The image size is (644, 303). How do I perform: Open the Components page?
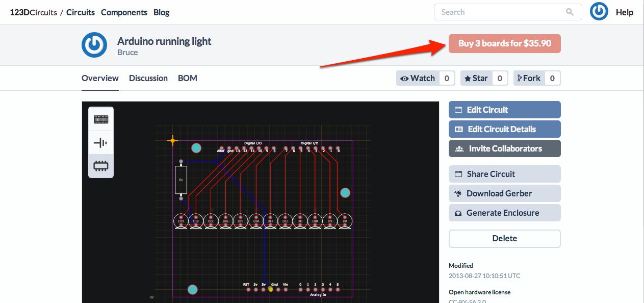pos(124,12)
